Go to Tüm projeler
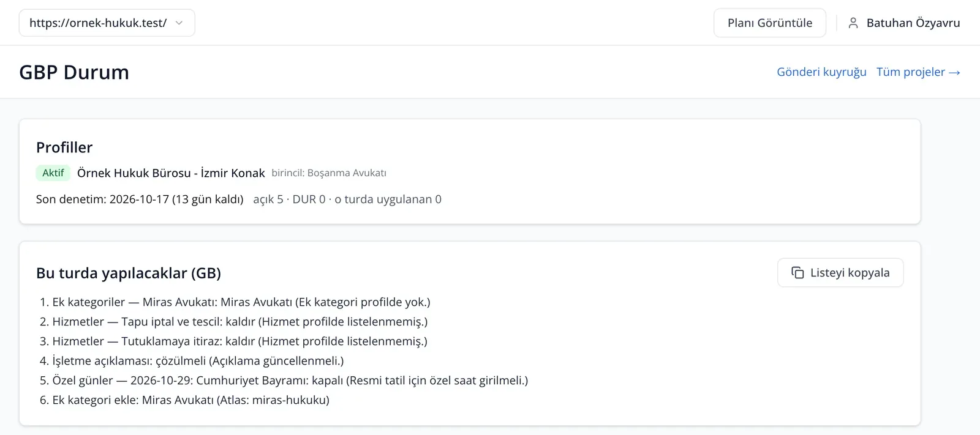Screen dimensions: 980x435 918,72
